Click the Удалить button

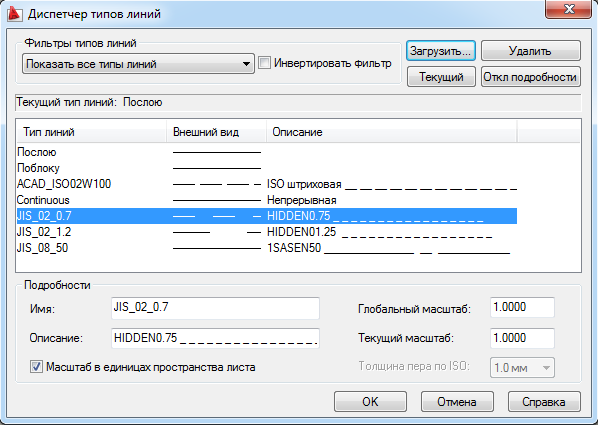[x=530, y=51]
